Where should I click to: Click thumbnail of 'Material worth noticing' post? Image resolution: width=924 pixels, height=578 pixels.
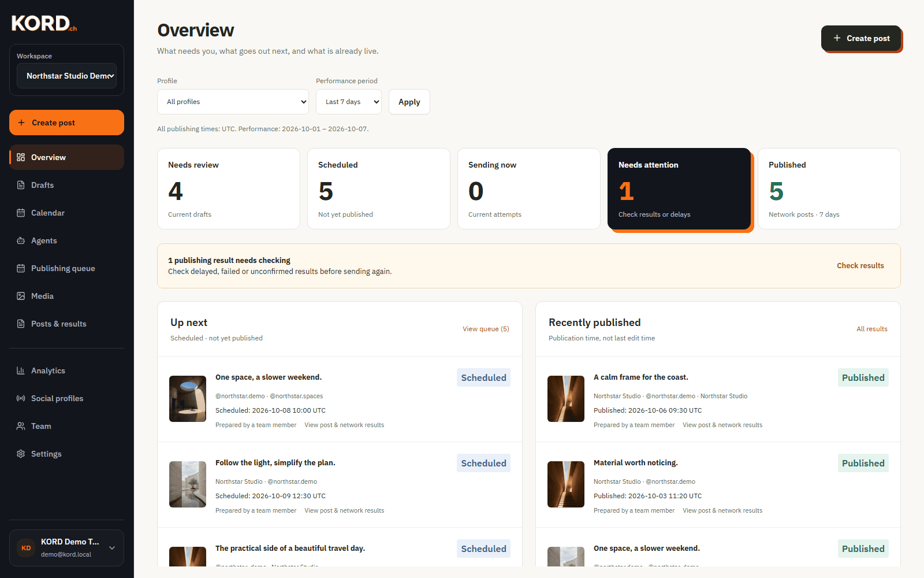coord(566,484)
